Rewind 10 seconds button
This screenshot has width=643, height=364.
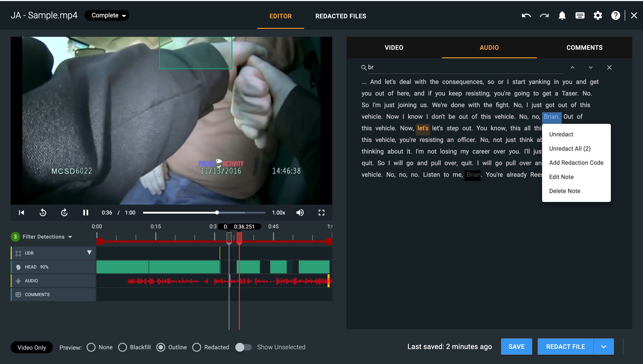point(43,212)
